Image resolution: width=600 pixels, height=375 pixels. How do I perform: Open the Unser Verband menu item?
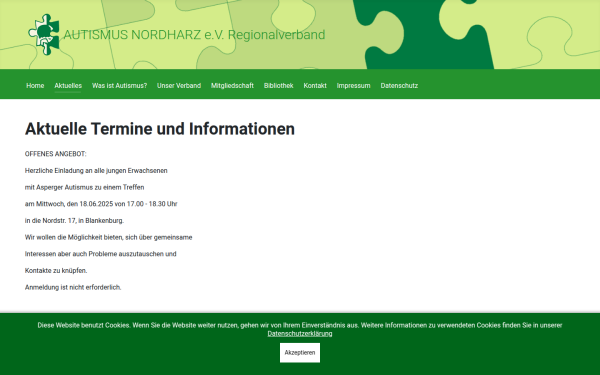(179, 86)
